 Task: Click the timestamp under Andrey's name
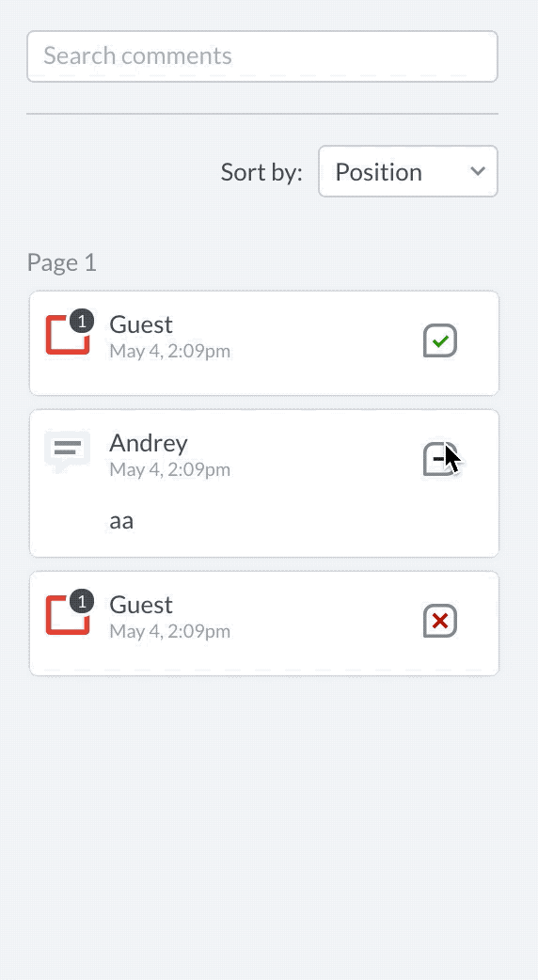coord(170,469)
